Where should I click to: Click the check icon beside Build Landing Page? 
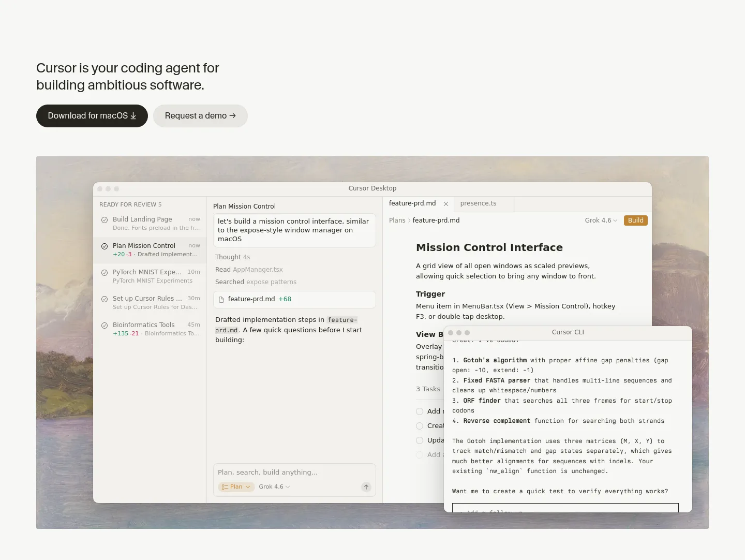(x=105, y=220)
